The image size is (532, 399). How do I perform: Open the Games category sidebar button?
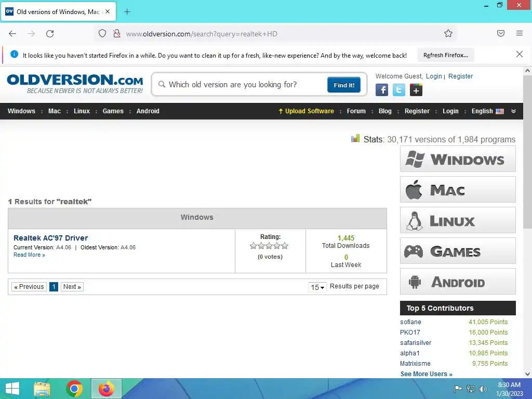[x=458, y=251]
